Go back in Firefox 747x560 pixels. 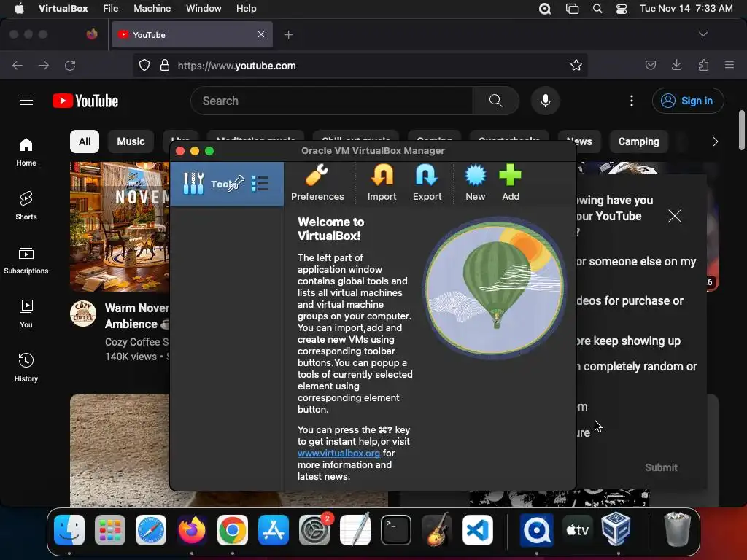click(18, 65)
